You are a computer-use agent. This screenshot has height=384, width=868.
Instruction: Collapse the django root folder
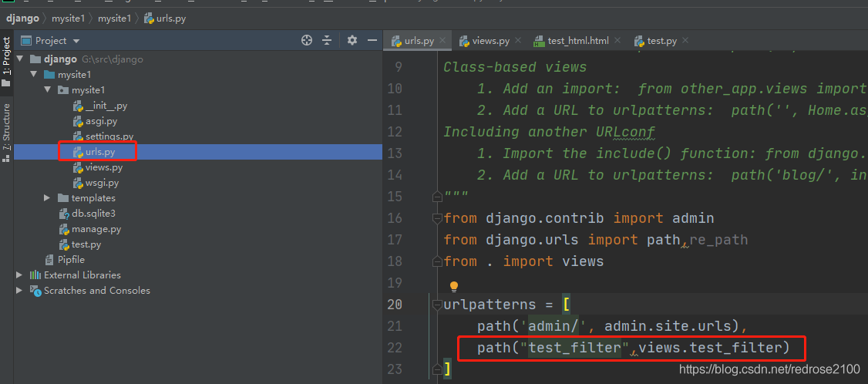pyautogui.click(x=20, y=59)
